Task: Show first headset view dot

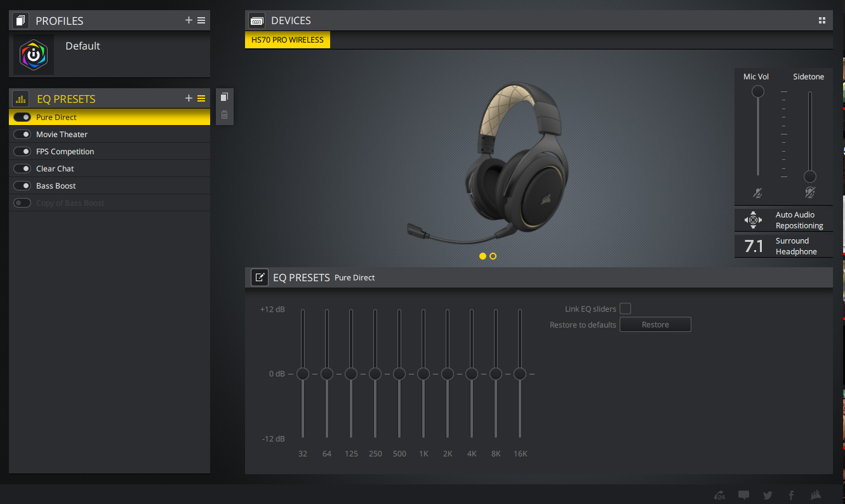Action: 482,256
